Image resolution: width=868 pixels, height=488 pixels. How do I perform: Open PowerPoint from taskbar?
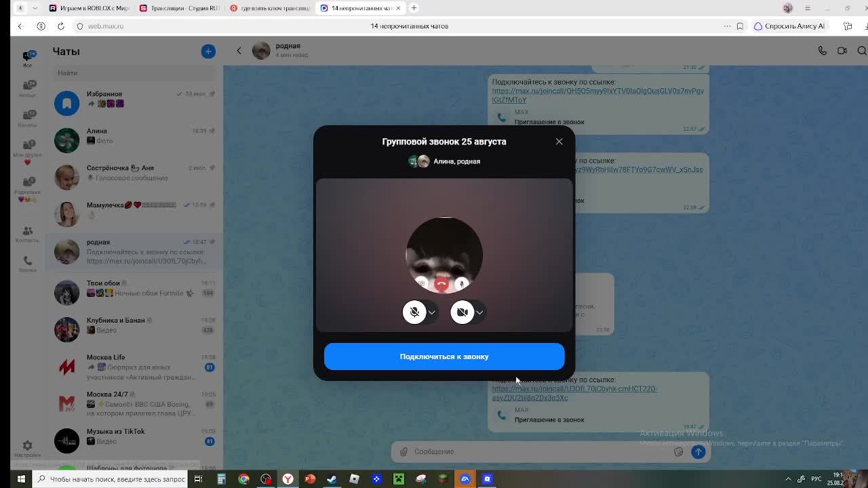tap(310, 479)
